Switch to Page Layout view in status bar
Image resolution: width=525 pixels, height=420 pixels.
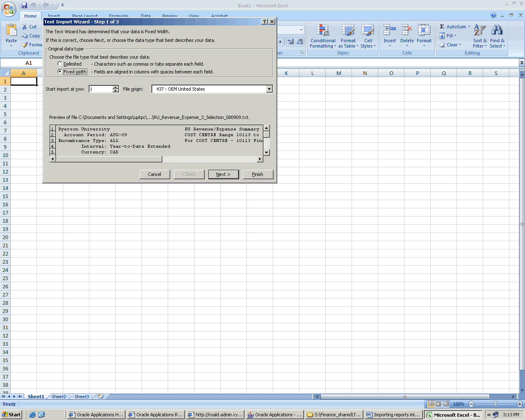pos(438,404)
